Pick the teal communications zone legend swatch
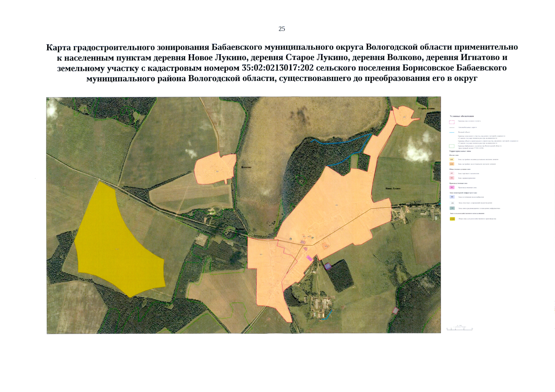 [x=452, y=208]
